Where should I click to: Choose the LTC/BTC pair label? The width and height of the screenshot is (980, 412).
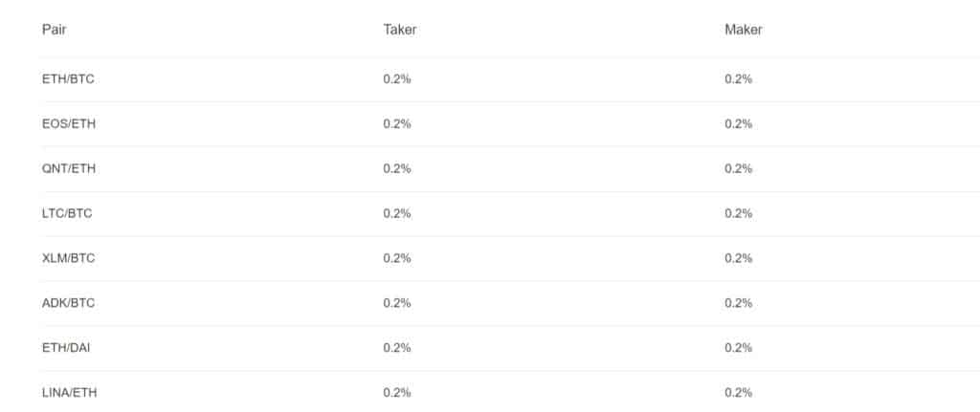[67, 214]
